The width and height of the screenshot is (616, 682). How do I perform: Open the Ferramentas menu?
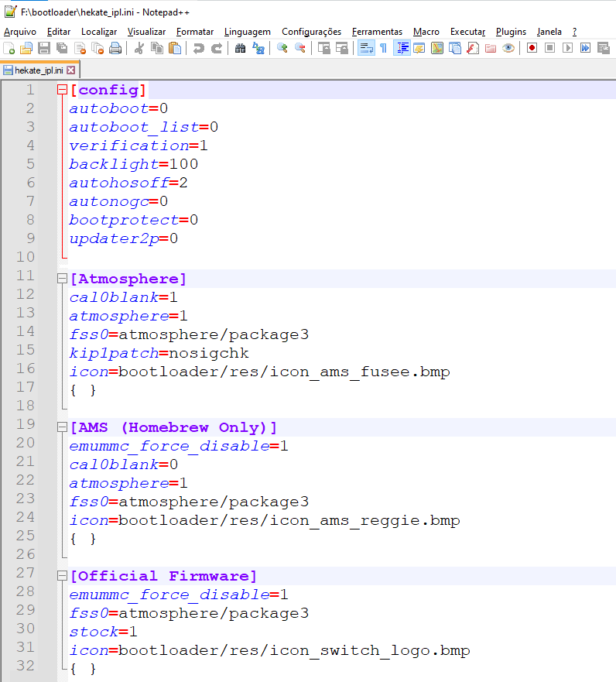pos(377,32)
